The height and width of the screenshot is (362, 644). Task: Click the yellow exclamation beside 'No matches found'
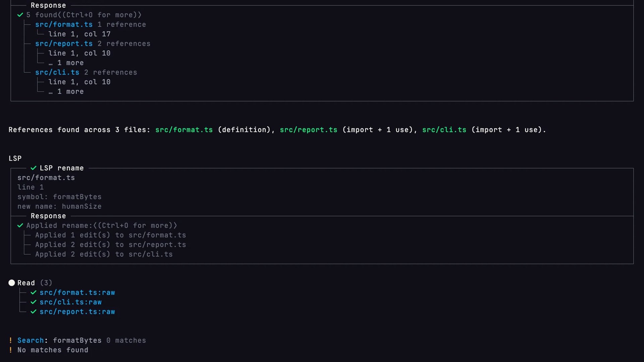click(11, 350)
